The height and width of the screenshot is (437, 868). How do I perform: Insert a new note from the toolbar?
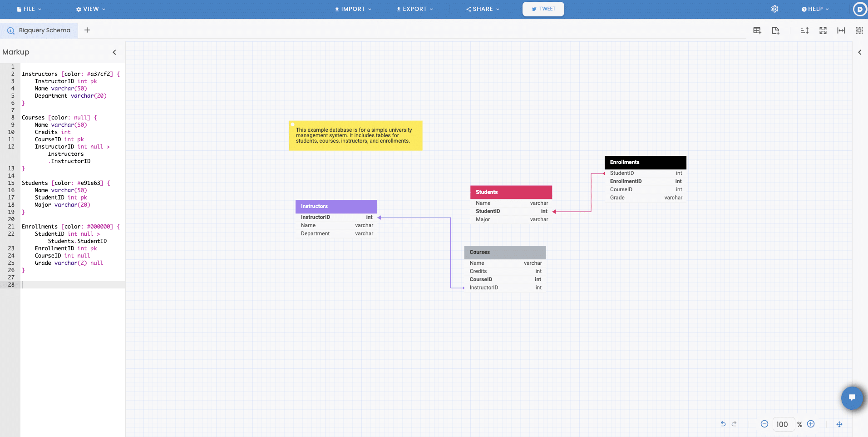[x=775, y=30]
